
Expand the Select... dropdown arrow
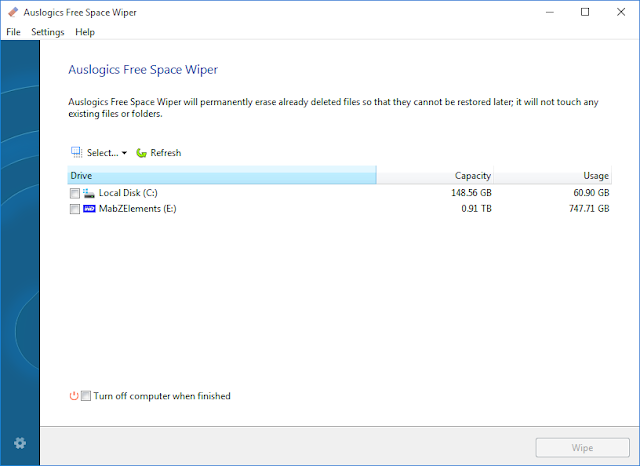click(x=124, y=153)
